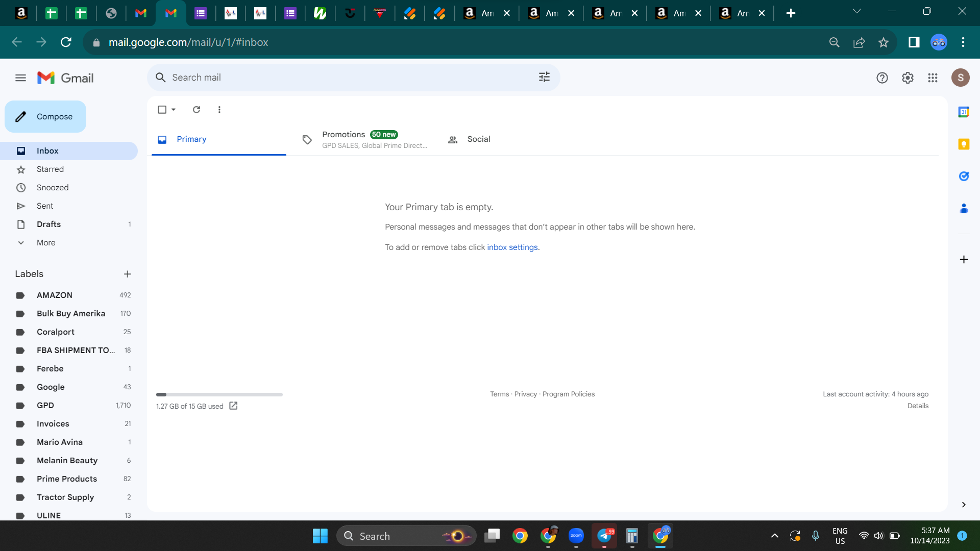
Task: Open the Chrome tab search dropdown
Action: click(856, 11)
